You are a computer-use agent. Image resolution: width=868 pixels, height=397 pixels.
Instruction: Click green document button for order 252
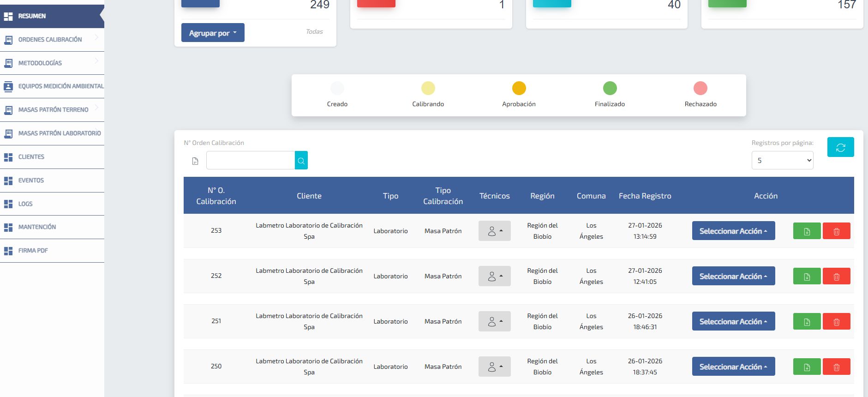(x=807, y=276)
